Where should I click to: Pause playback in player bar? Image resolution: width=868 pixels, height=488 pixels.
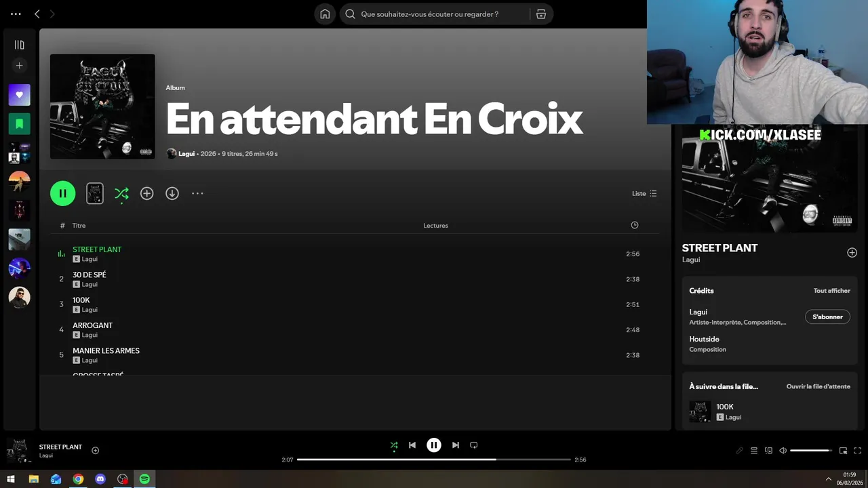coord(434,445)
